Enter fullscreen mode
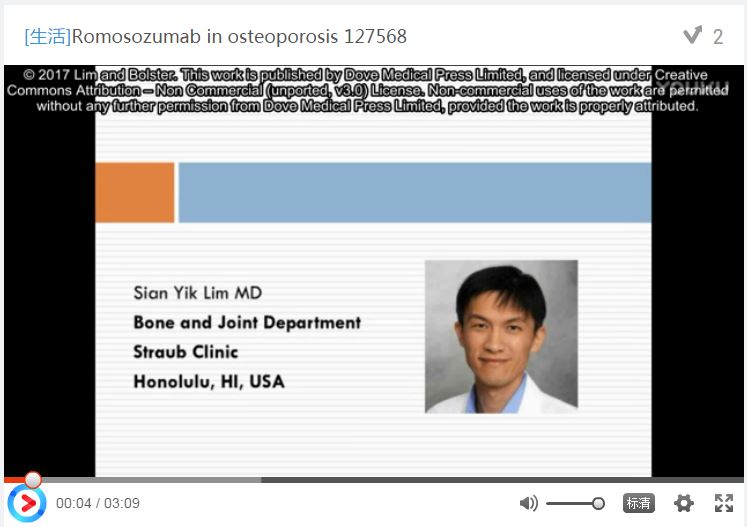This screenshot has width=747, height=527. (x=724, y=503)
